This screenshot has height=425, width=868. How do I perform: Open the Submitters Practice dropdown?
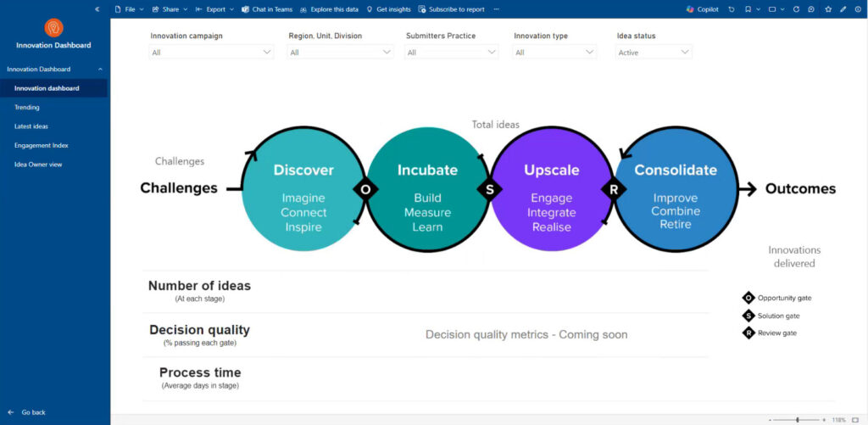pyautogui.click(x=451, y=53)
